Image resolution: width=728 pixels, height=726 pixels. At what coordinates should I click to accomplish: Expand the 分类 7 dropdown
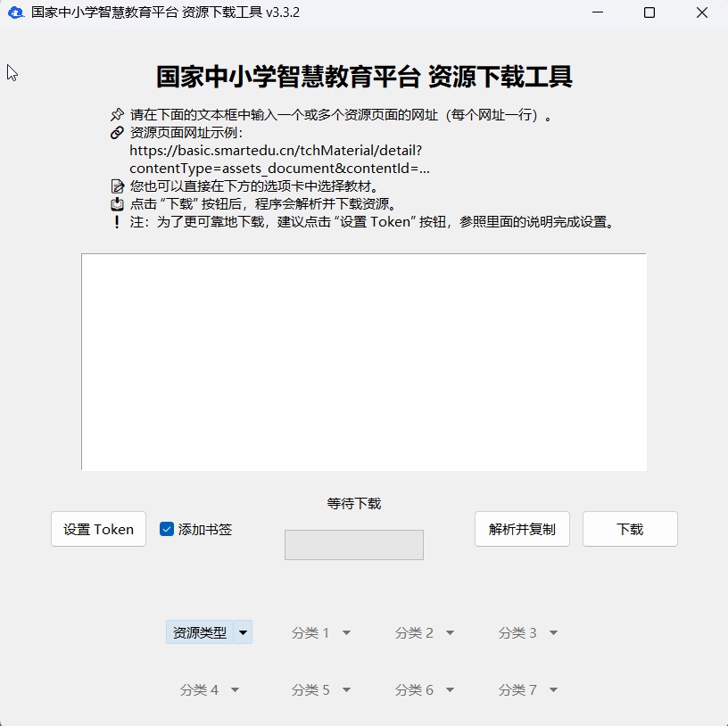click(x=528, y=689)
